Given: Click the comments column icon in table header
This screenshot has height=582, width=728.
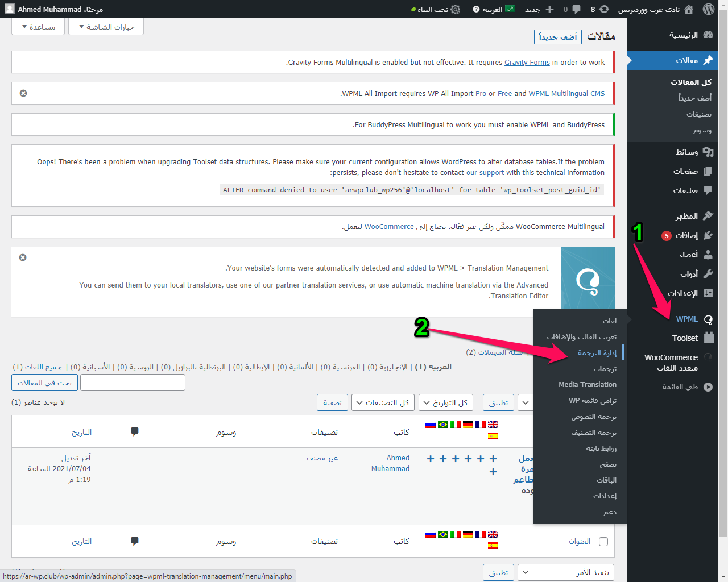Looking at the screenshot, I should (x=135, y=432).
